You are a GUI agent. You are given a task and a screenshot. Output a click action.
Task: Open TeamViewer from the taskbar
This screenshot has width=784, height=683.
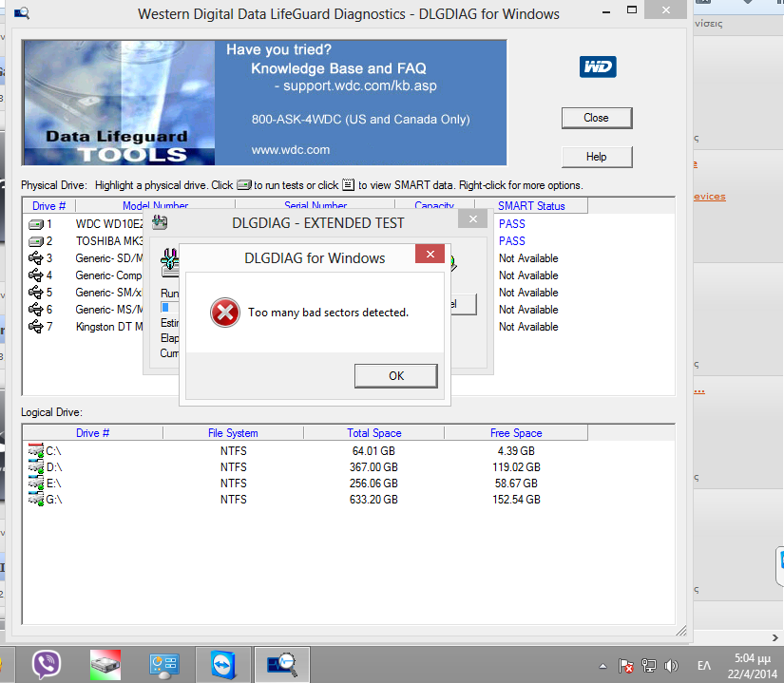coord(222,665)
